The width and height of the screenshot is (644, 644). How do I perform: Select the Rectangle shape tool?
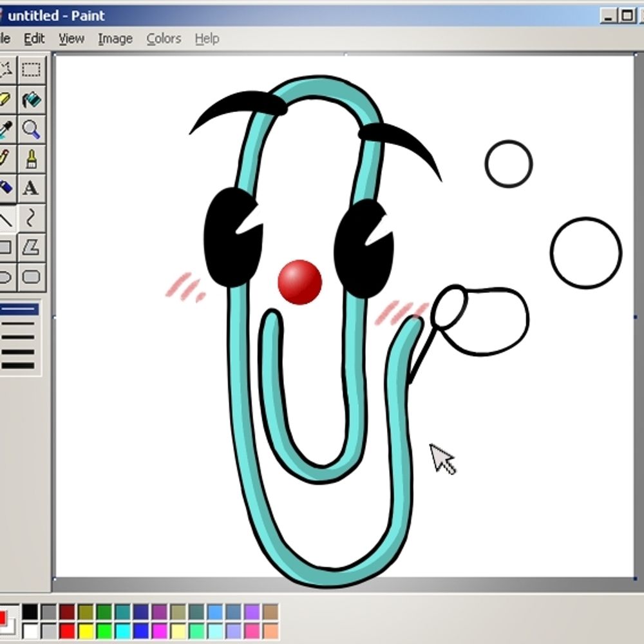point(7,248)
